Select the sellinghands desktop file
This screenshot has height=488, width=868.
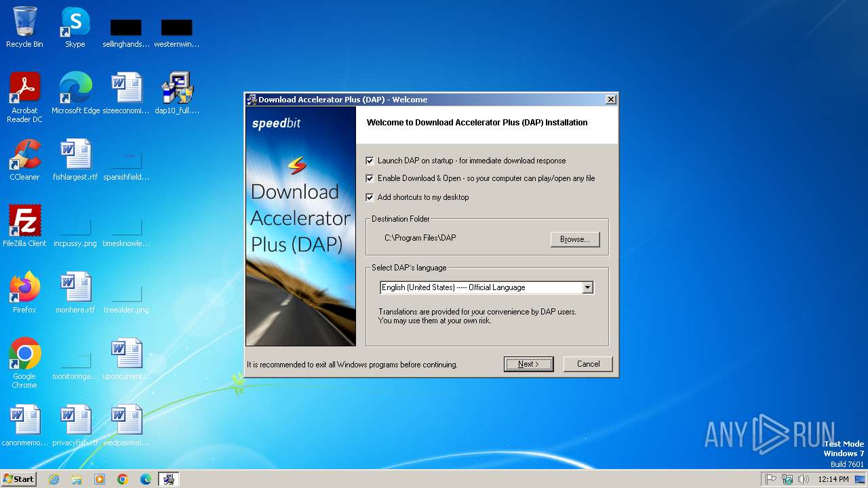(x=126, y=33)
